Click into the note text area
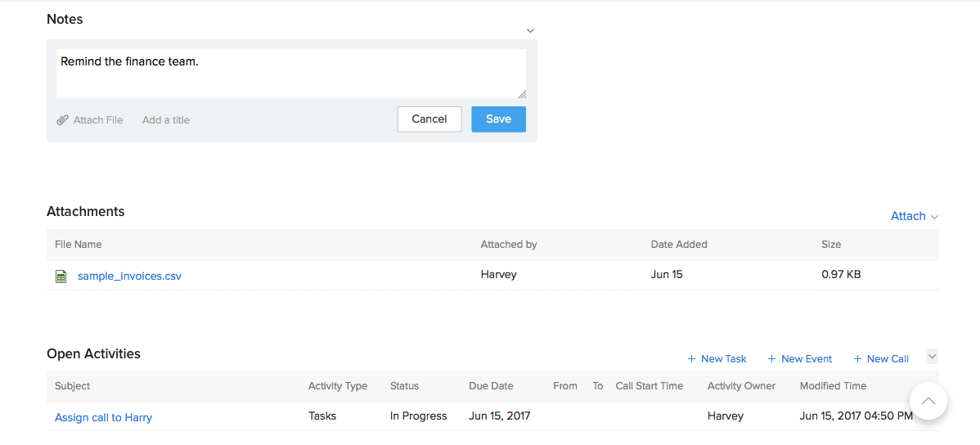The width and height of the screenshot is (980, 445). click(290, 74)
